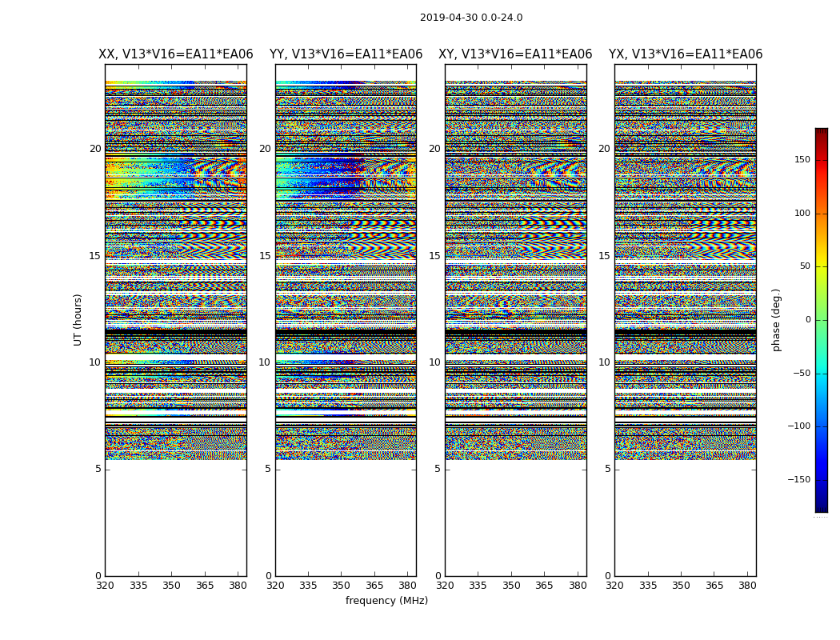This screenshot has height=640, width=840.
Task: Click the XX plot's 320 frequency tick label
Action: (105, 586)
